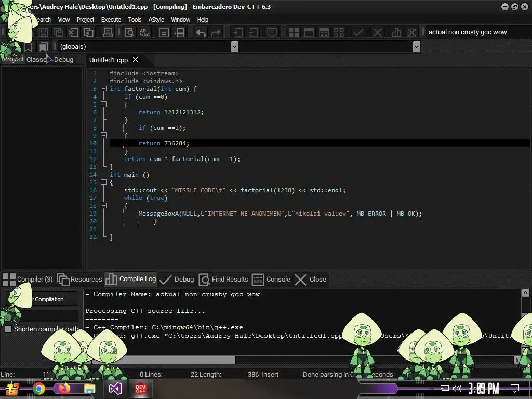The image size is (532, 399).
Task: Switch to the Compiler (3) bottom tab
Action: click(x=28, y=279)
